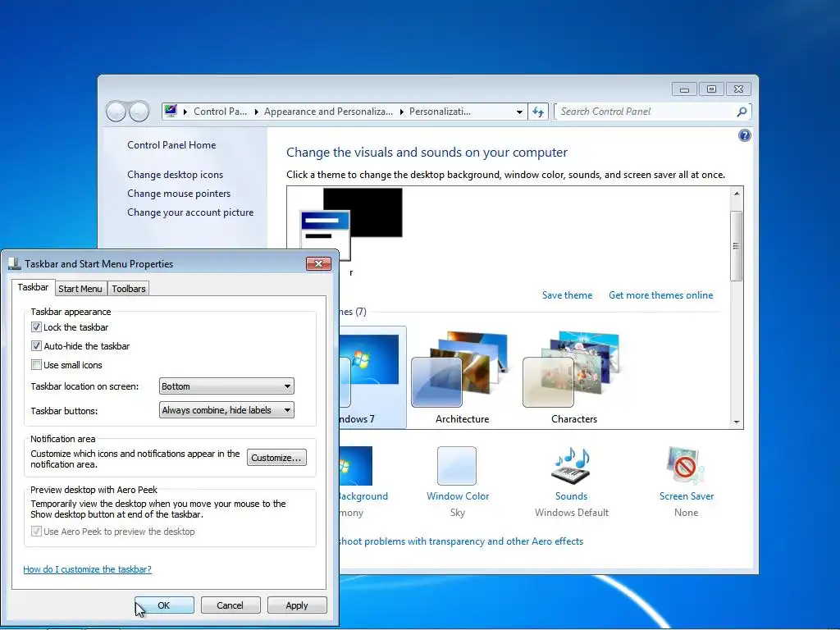Select the Taskbar tab
840x630 pixels.
(33, 287)
